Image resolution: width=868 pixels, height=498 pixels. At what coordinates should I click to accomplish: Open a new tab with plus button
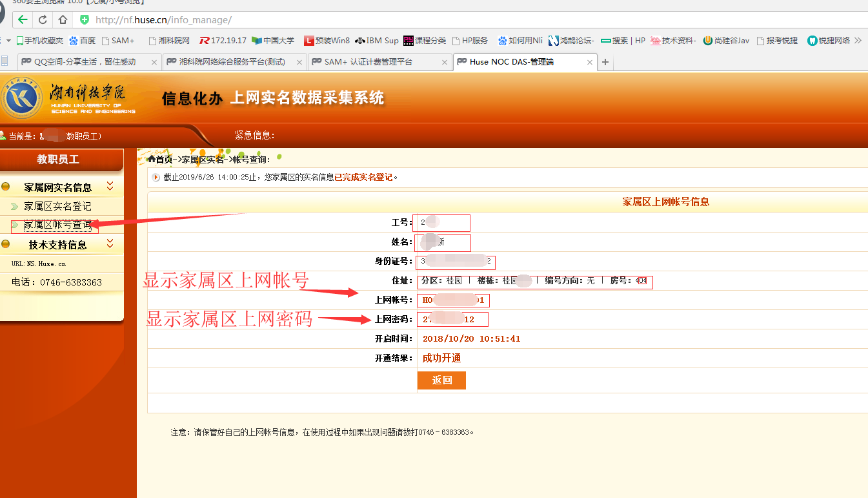tap(605, 62)
